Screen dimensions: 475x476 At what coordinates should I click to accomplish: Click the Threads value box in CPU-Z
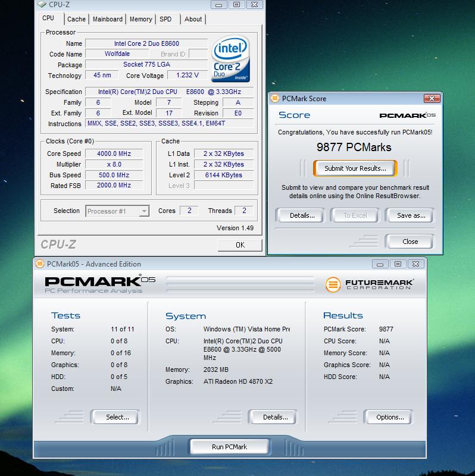pyautogui.click(x=244, y=211)
